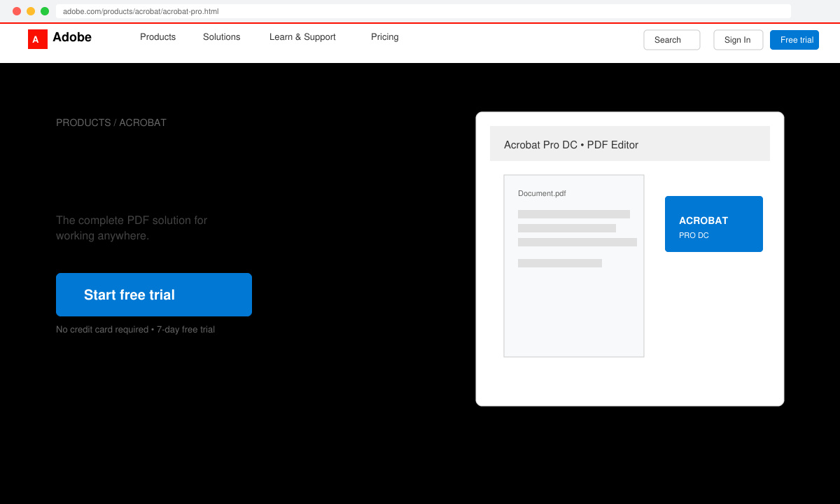Open the Products menu
840x504 pixels.
(x=157, y=37)
